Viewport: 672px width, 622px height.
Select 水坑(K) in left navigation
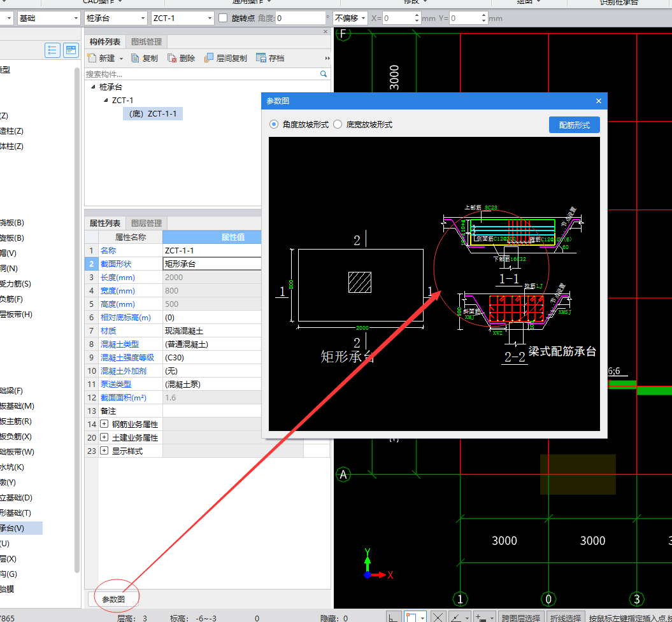(x=13, y=467)
